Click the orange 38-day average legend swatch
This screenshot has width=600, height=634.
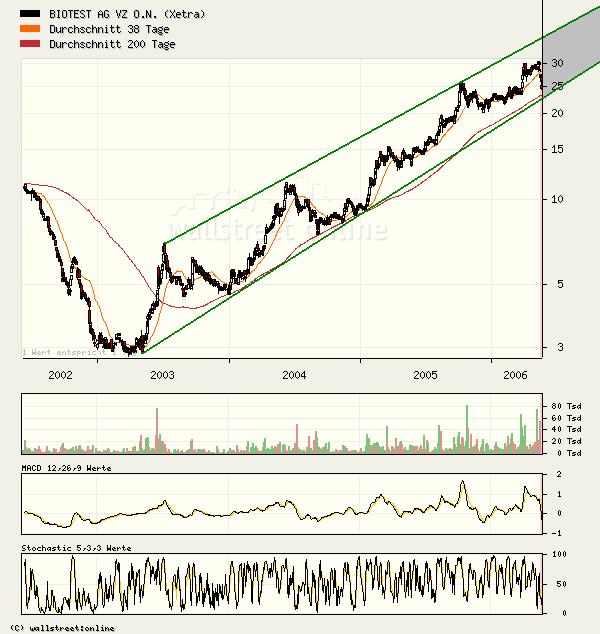31,29
